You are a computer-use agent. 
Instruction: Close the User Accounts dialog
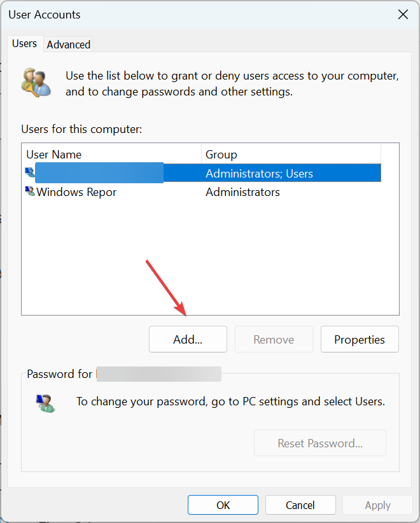click(x=403, y=15)
